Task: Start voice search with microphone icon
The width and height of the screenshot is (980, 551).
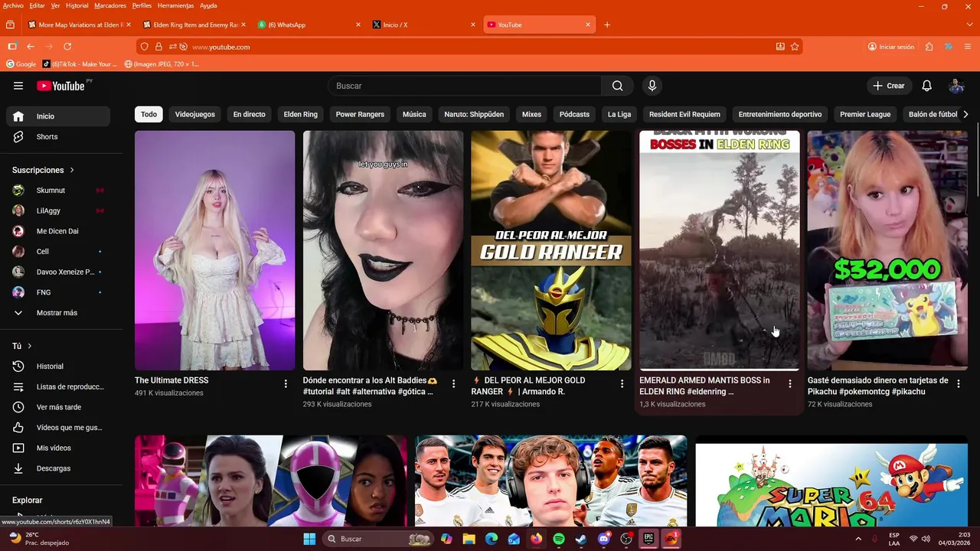Action: pyautogui.click(x=652, y=86)
